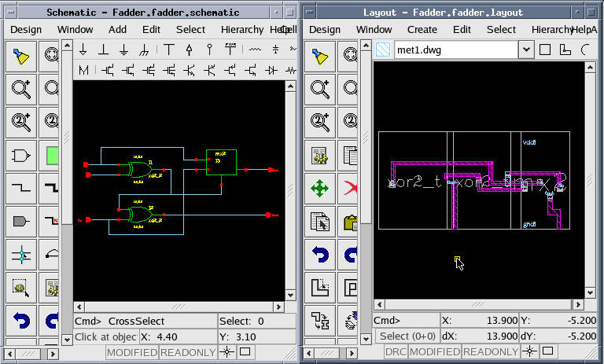604x364 pixels.
Task: Open the met1.dwg layer dropdown
Action: pos(526,50)
